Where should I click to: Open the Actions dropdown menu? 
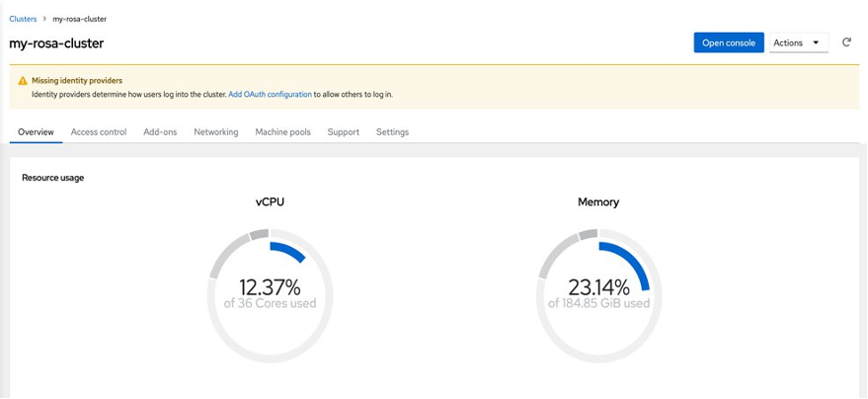[x=797, y=43]
